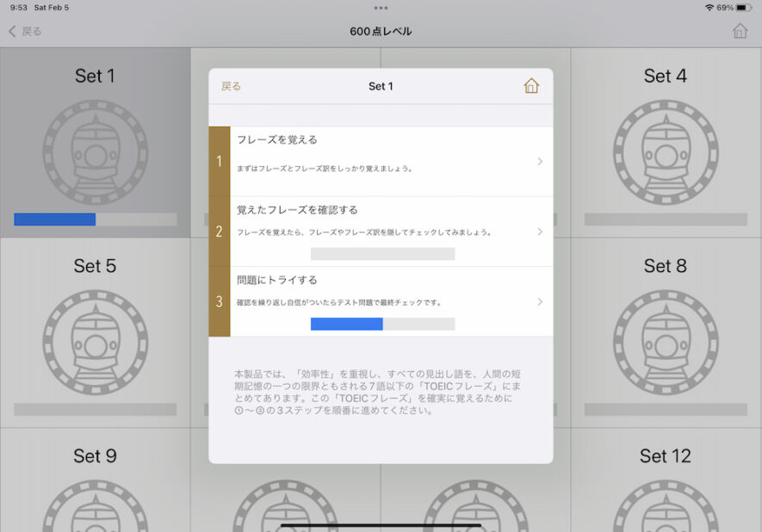Tap the battery status icon
Viewport: 762px width, 532px height.
pos(744,8)
